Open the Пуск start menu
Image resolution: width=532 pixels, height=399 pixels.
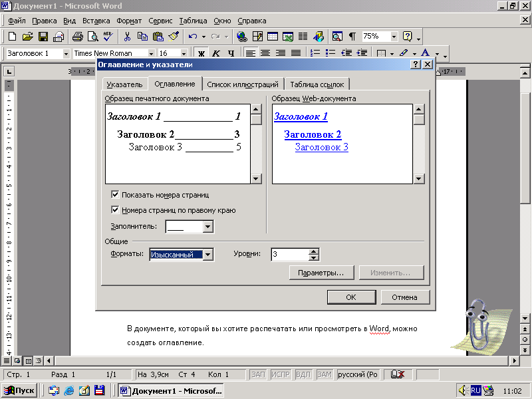coord(20,391)
